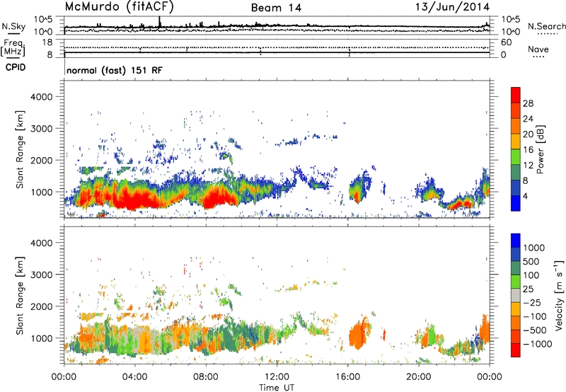Viewport: 566px width, 392px height.
Task: Pick the orange 20–24 dB Power swatch
Action: point(516,127)
